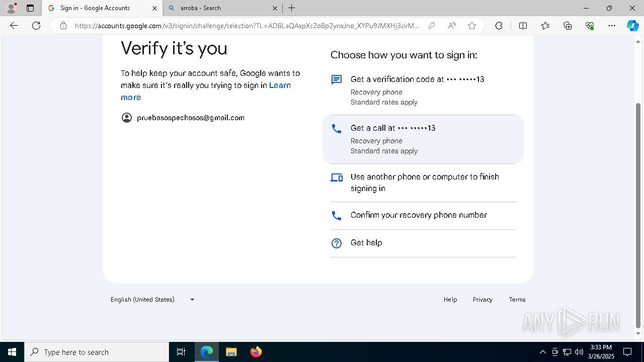644x362 pixels.
Task: Open the Windows Start menu
Action: [12, 352]
